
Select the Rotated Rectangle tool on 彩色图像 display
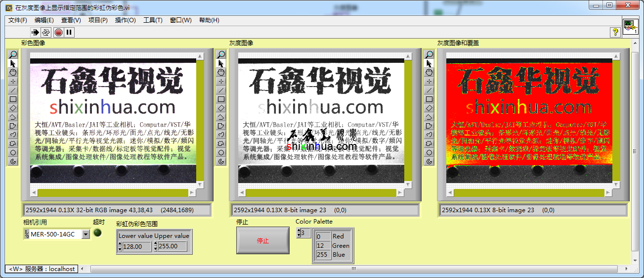click(13, 108)
